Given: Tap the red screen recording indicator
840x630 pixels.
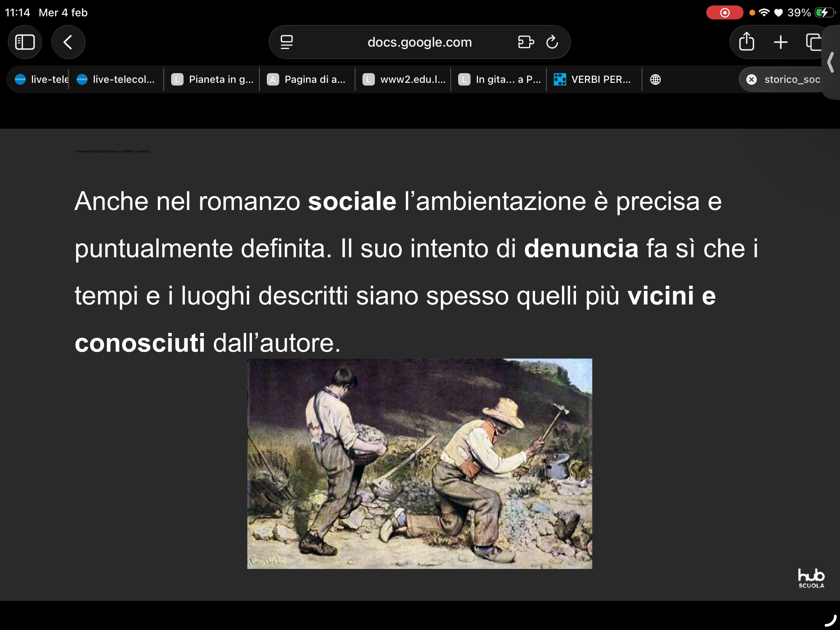Looking at the screenshot, I should click(724, 12).
